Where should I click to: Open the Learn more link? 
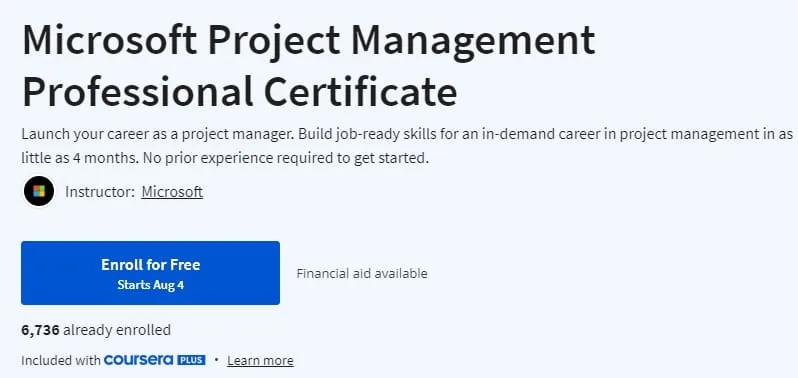pos(260,361)
